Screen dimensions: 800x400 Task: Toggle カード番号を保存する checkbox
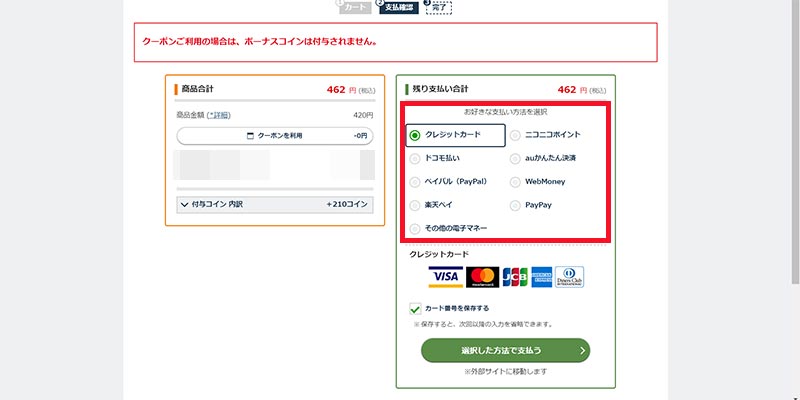415,309
